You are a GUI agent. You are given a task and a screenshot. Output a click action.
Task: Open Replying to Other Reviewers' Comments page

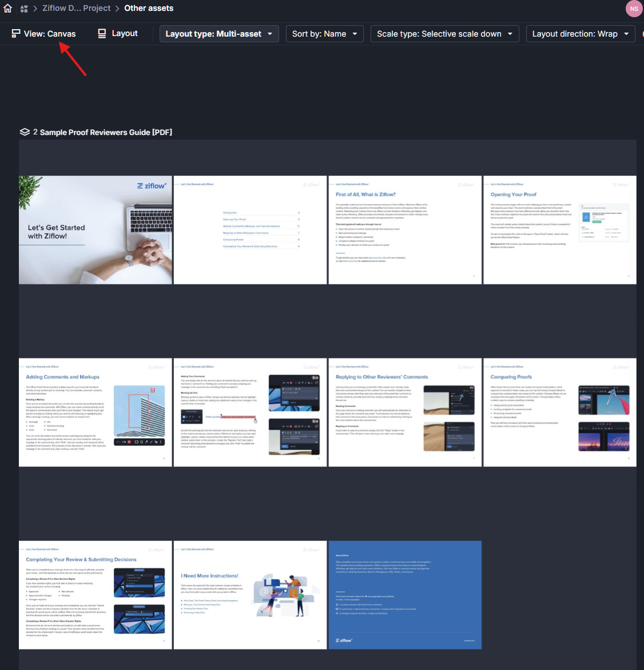(x=405, y=413)
